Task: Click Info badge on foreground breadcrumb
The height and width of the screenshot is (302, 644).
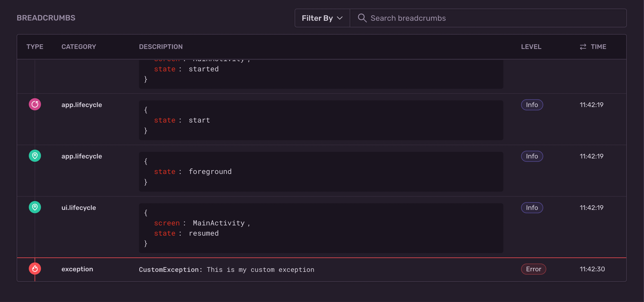Action: (532, 156)
